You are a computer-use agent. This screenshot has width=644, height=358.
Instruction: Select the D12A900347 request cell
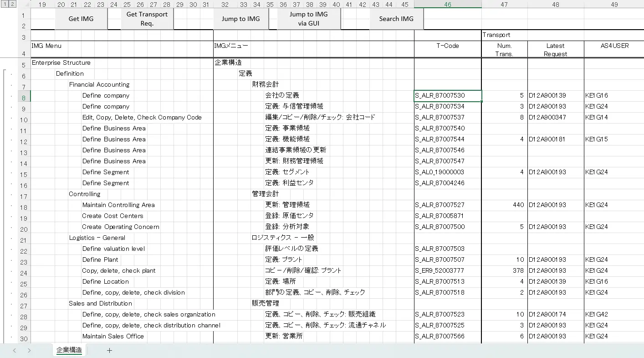click(556, 118)
